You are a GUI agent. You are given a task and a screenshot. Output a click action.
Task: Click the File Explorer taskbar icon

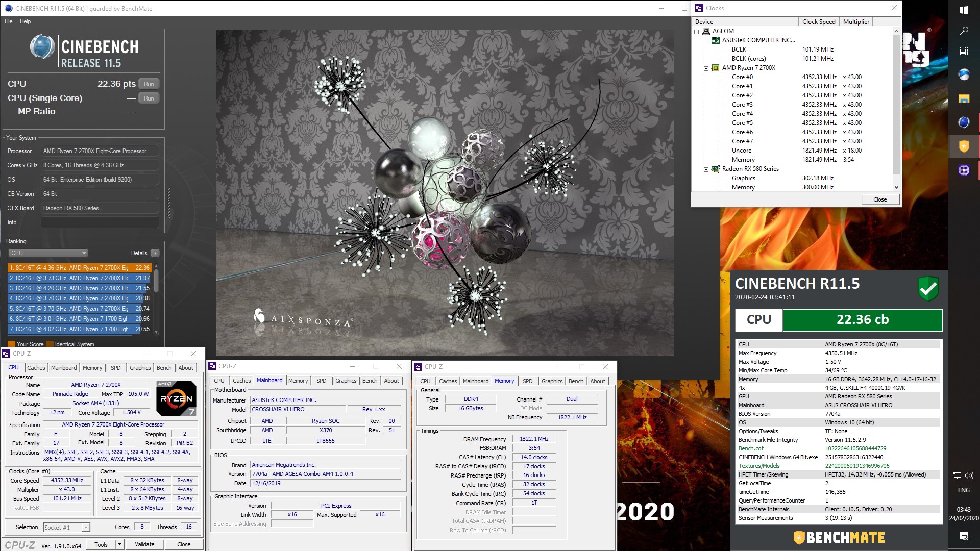(x=964, y=98)
